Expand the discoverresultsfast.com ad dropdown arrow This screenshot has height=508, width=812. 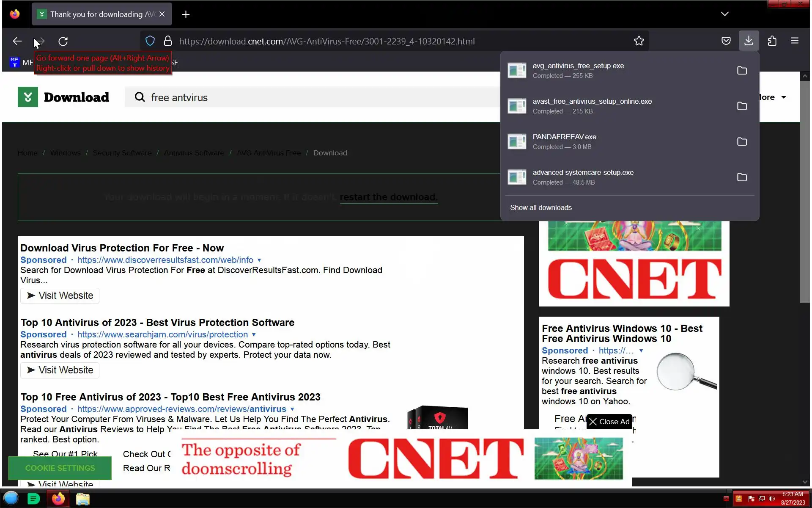(x=259, y=260)
